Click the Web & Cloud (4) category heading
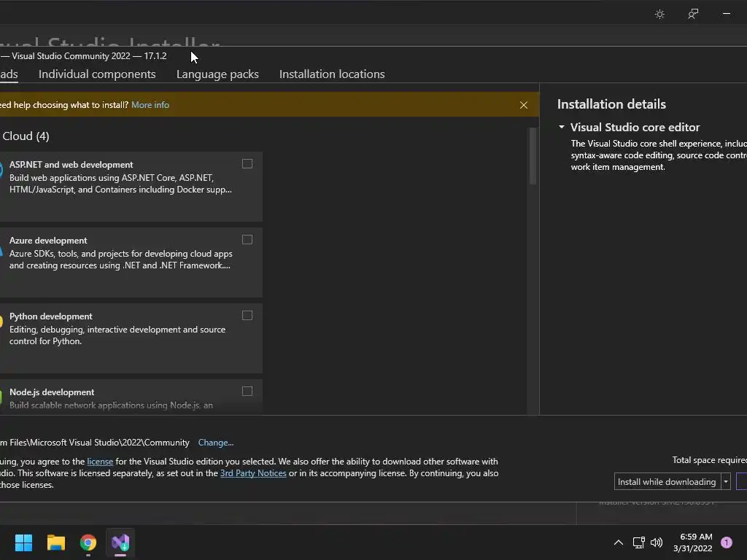Screen dimensions: 747x560 [x=25, y=136]
